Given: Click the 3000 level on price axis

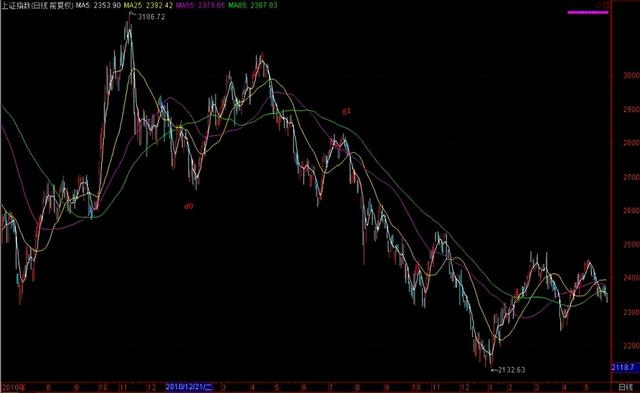Looking at the screenshot, I should 631,75.
